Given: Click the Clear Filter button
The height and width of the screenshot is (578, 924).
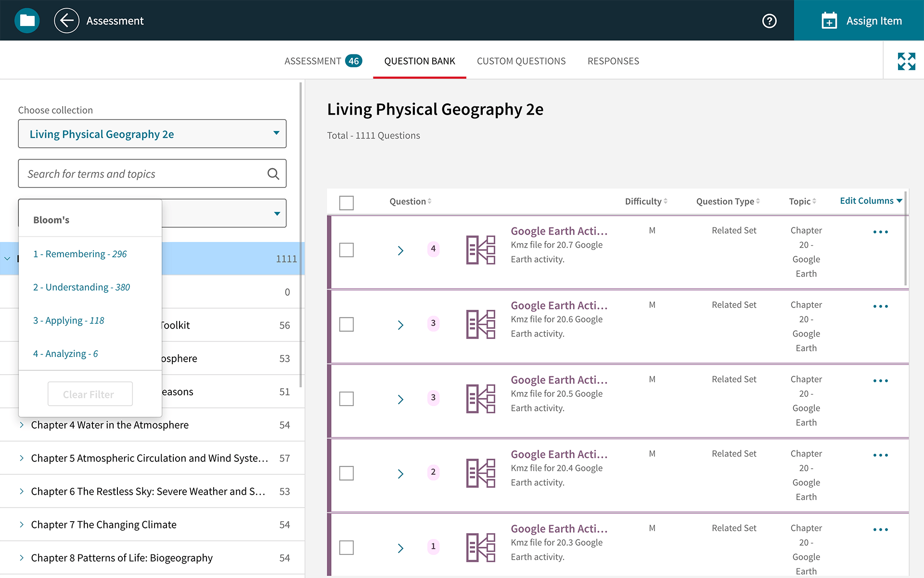Looking at the screenshot, I should pyautogui.click(x=88, y=394).
